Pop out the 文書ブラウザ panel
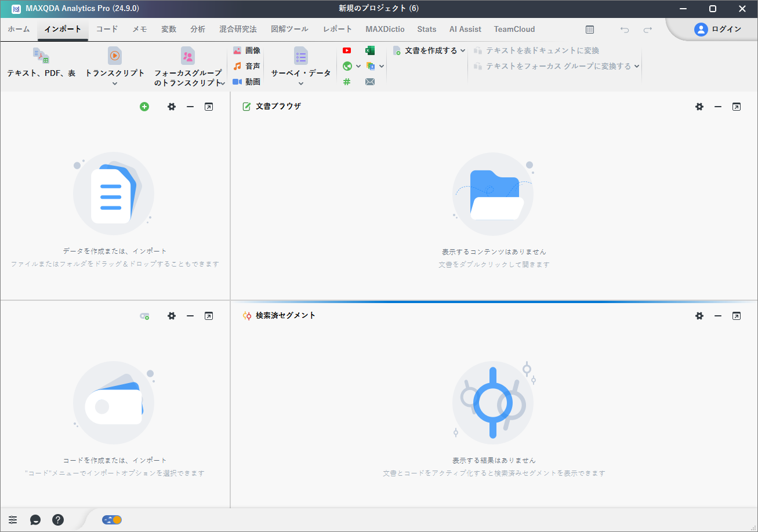The image size is (758, 532). 737,107
